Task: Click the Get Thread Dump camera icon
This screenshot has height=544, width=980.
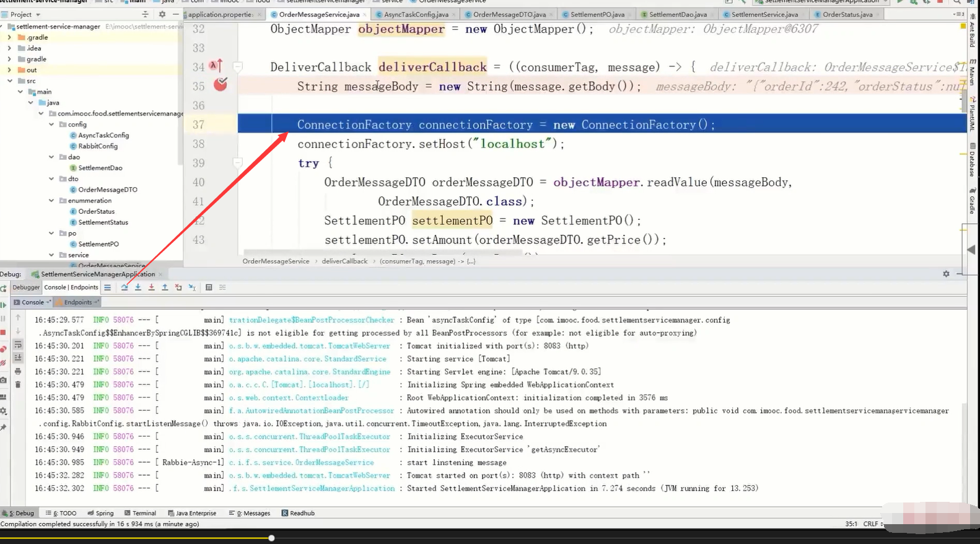Action: pyautogui.click(x=3, y=380)
